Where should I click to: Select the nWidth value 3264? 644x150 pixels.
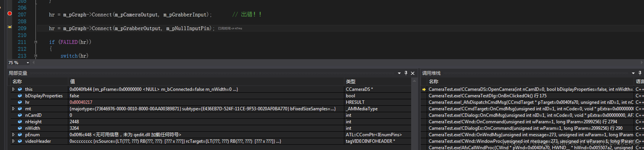click(x=74, y=128)
